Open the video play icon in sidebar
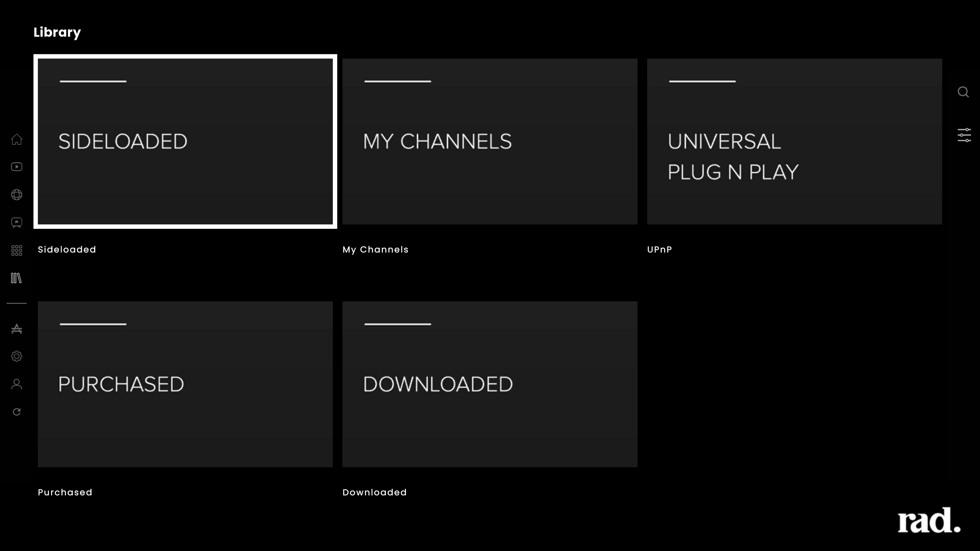980x551 pixels. (x=16, y=167)
